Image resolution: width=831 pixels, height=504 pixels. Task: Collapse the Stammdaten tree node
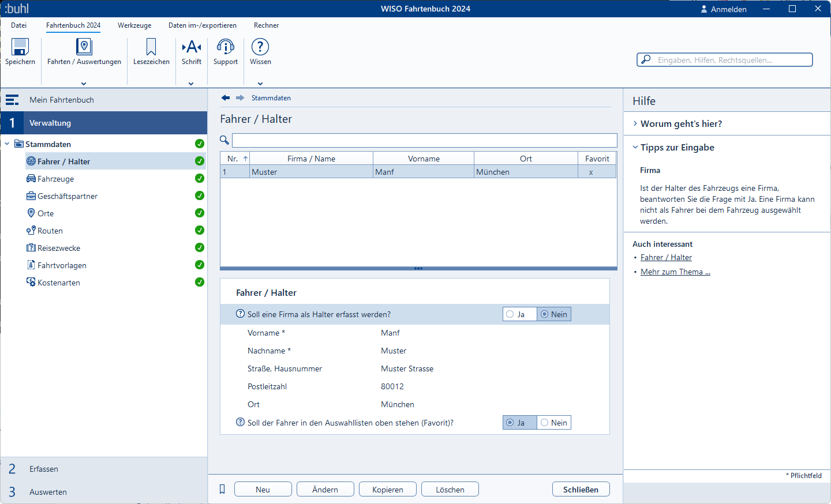pos(7,144)
